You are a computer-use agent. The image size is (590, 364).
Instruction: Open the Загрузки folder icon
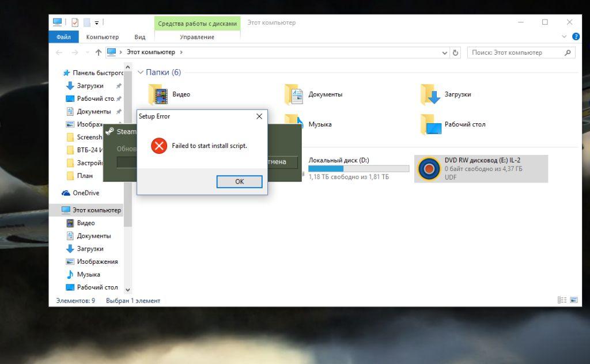[430, 94]
